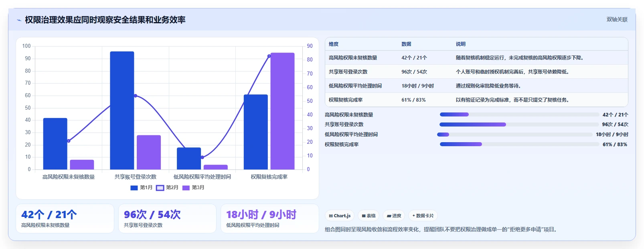Click the card title 权限治理效果应同时观察安全结果和业务效率
The image size is (644, 249).
click(x=105, y=20)
